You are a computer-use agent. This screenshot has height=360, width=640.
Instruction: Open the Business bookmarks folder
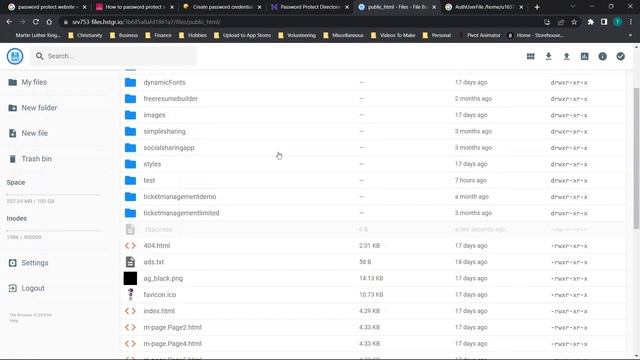(124, 36)
